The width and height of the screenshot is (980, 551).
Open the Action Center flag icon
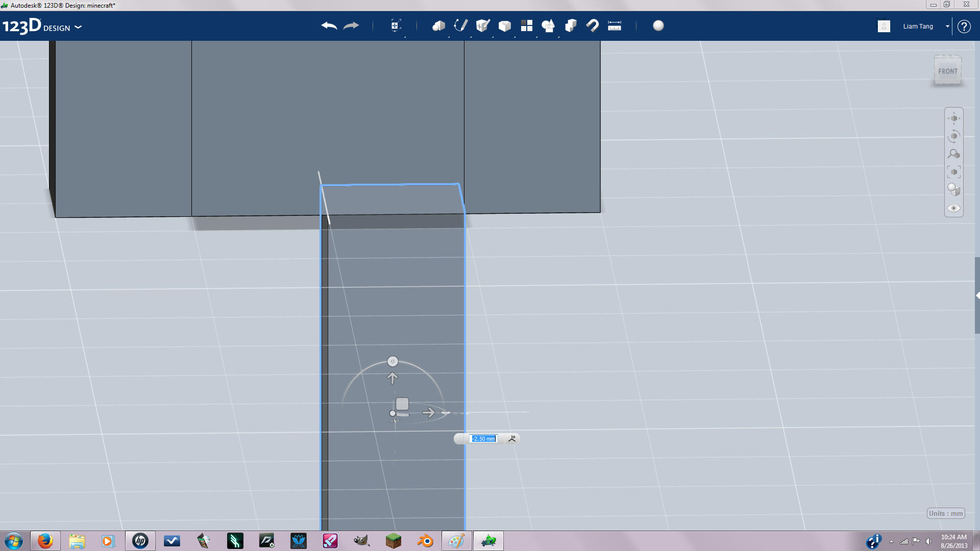916,541
